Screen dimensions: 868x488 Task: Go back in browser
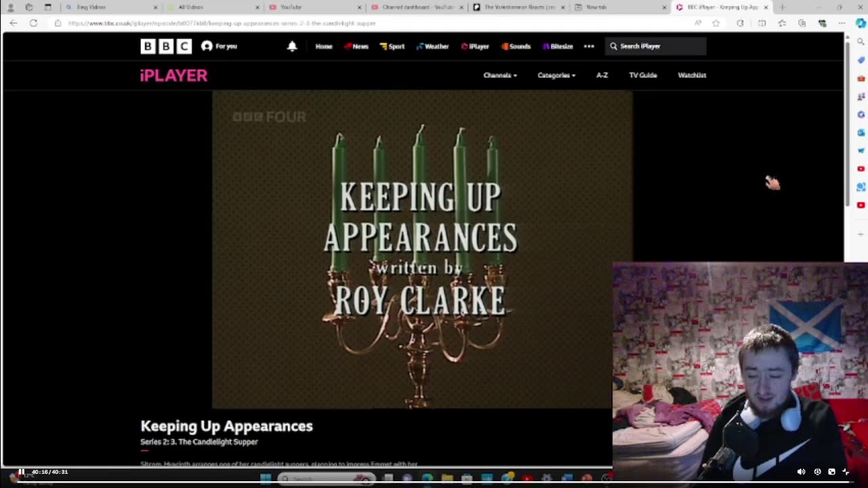click(14, 23)
